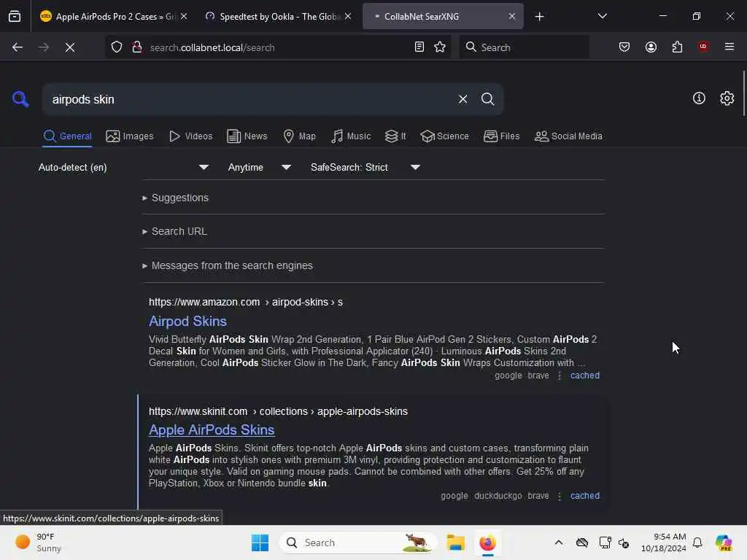Open the Pocket save icon
Image resolution: width=747 pixels, height=560 pixels.
(x=624, y=47)
